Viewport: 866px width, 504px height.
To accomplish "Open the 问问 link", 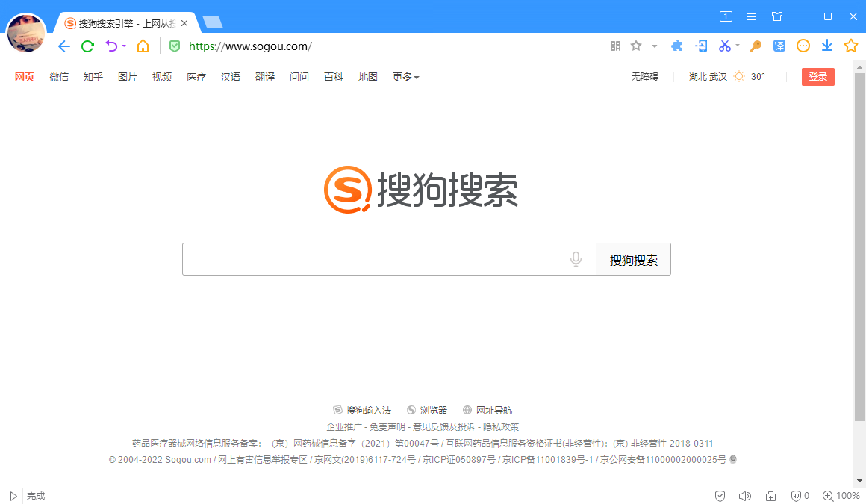I will click(299, 77).
